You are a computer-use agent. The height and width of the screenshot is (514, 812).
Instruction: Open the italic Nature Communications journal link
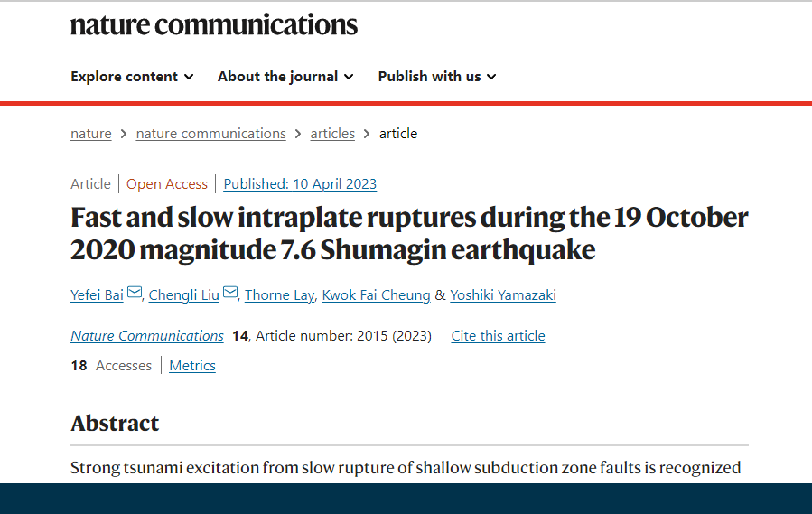point(147,336)
